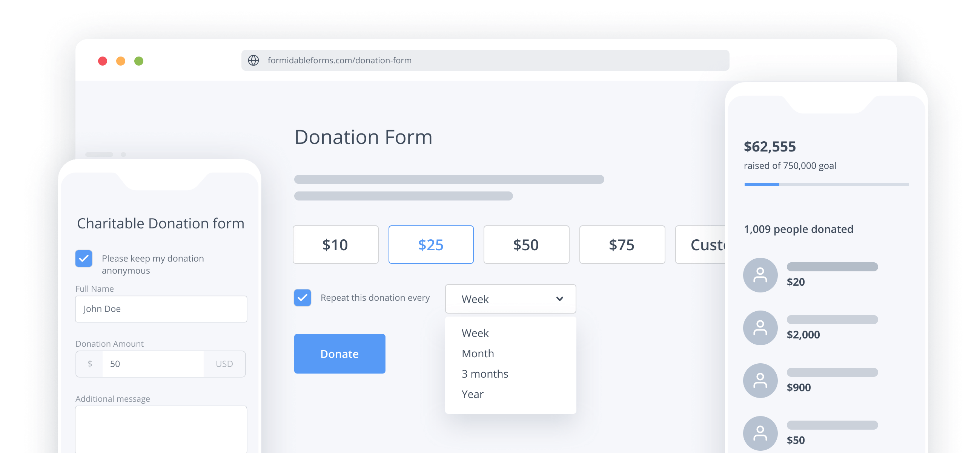The image size is (980, 453).
Task: Select the $25 donation amount button
Action: click(x=430, y=244)
